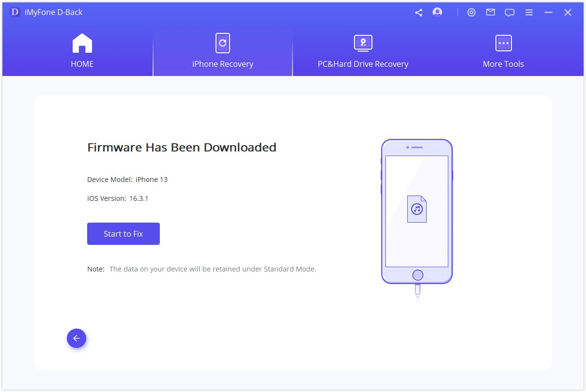Image resolution: width=586 pixels, height=392 pixels.
Task: Switch to iPhone Recovery tab
Action: pyautogui.click(x=223, y=51)
